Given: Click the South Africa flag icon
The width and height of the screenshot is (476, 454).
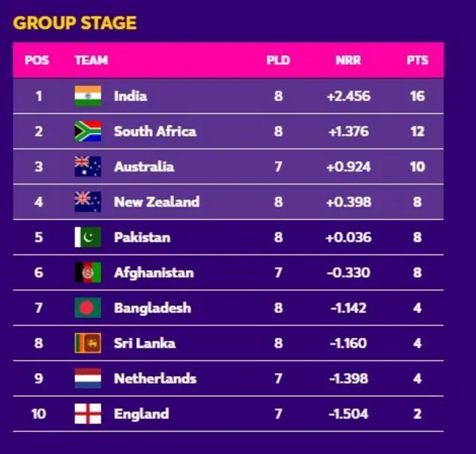Looking at the screenshot, I should tap(88, 132).
